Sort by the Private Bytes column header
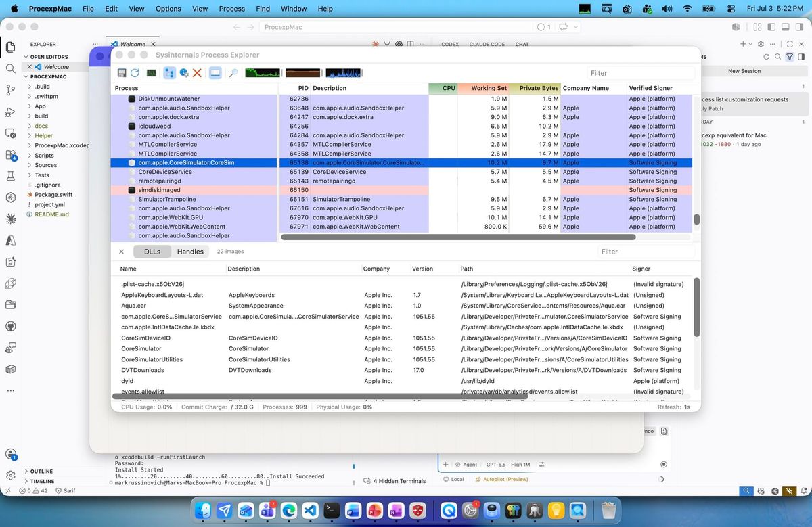The height and width of the screenshot is (527, 812). coord(535,88)
